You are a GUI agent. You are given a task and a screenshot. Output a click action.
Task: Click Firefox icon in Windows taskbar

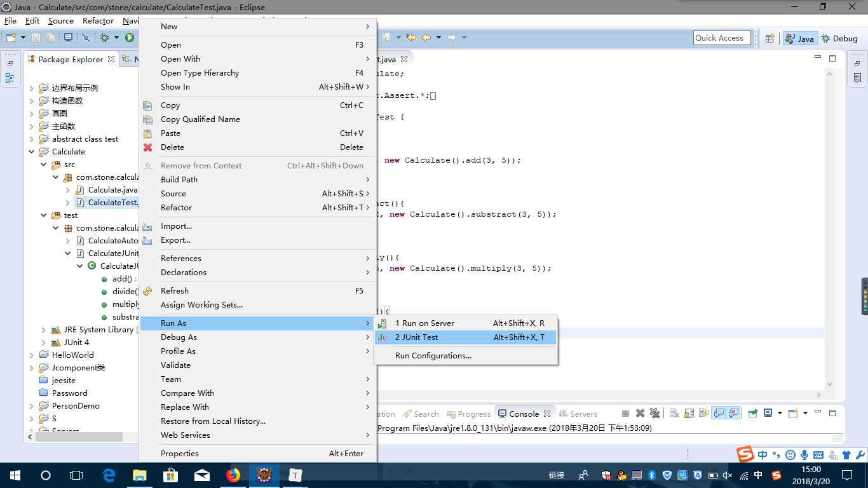233,475
